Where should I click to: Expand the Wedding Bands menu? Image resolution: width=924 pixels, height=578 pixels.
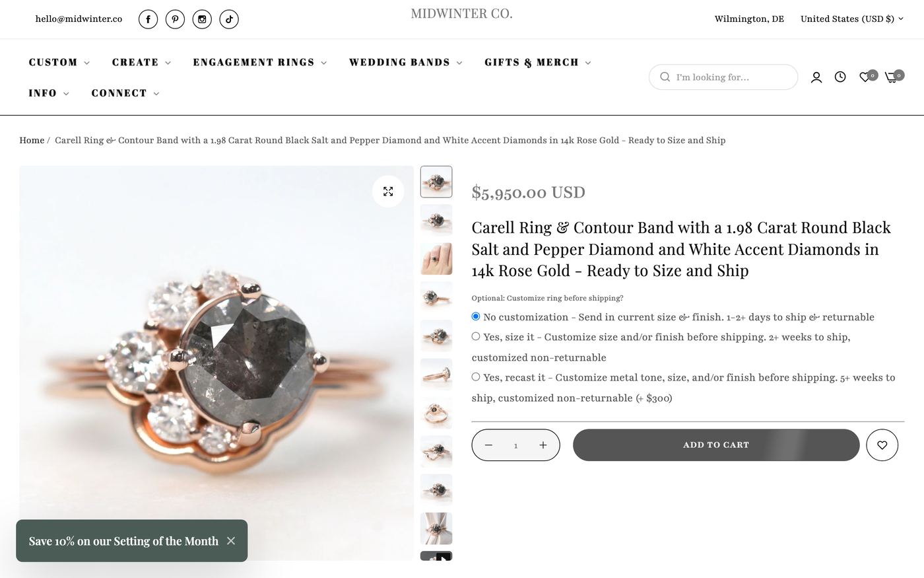pyautogui.click(x=405, y=62)
